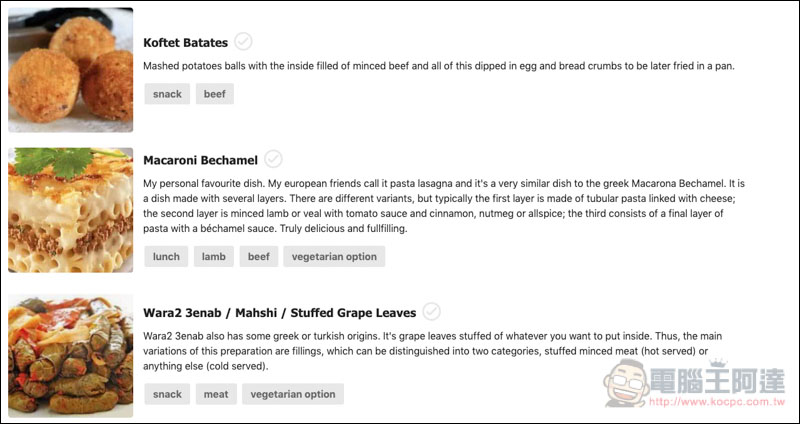The width and height of the screenshot is (800, 424).
Task: Open the Macaroni Bechamel pasta photo
Action: tap(70, 210)
